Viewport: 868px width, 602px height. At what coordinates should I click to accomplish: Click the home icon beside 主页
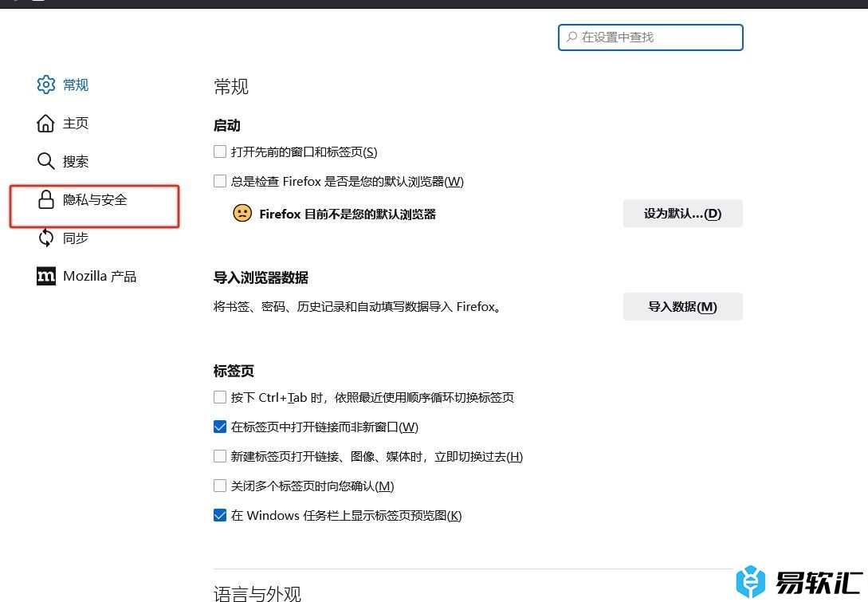point(45,123)
